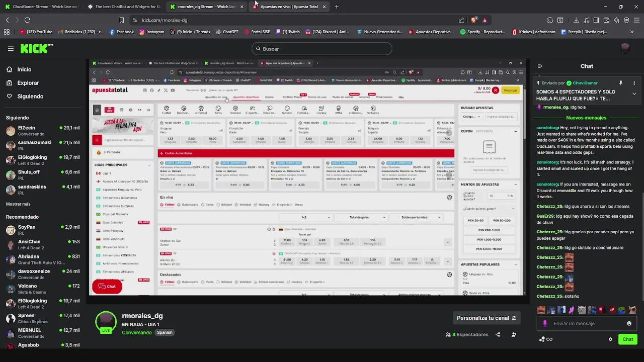Open the Kick hamburger menu

[x=11, y=49]
